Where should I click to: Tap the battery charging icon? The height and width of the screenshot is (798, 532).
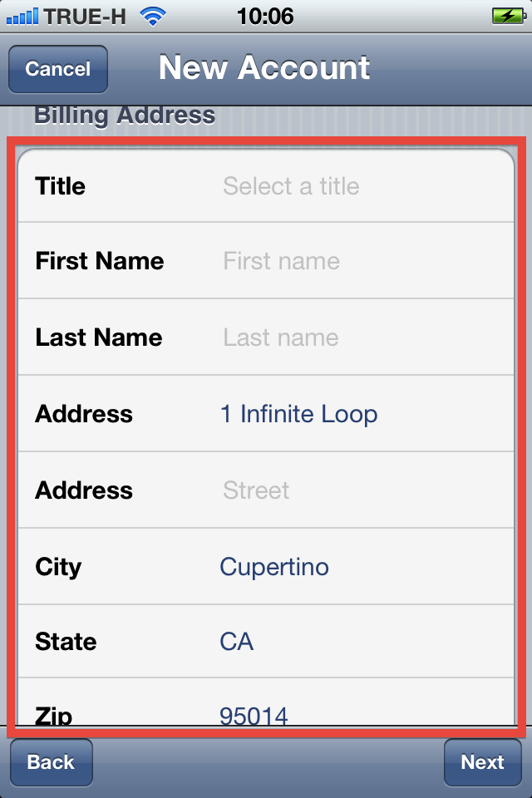[509, 16]
